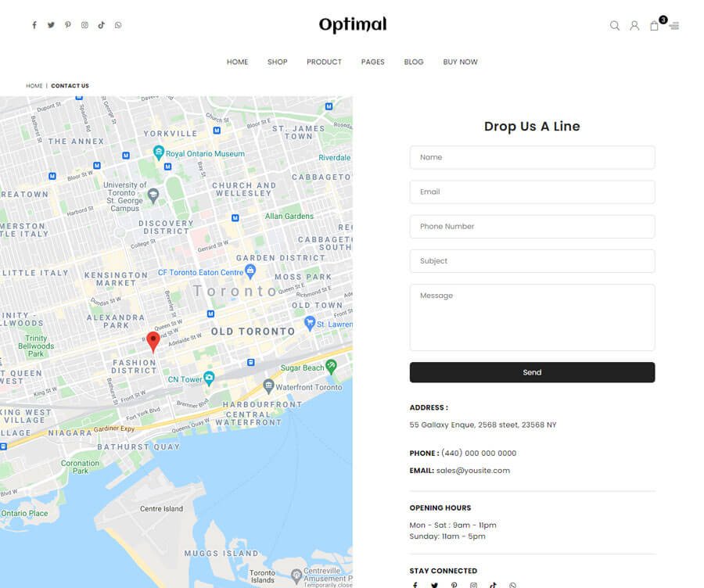Image resolution: width=704 pixels, height=588 pixels.
Task: Open the search magnifier icon
Action: coord(615,26)
